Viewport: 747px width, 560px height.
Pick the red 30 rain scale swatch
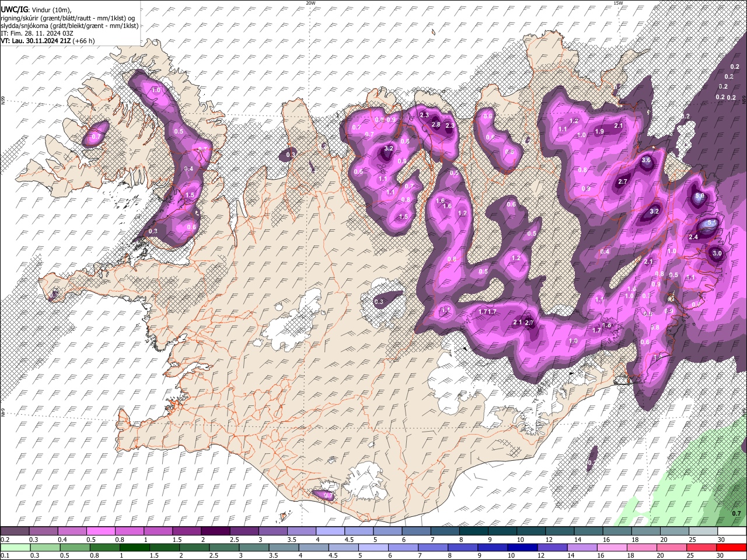[732, 547]
